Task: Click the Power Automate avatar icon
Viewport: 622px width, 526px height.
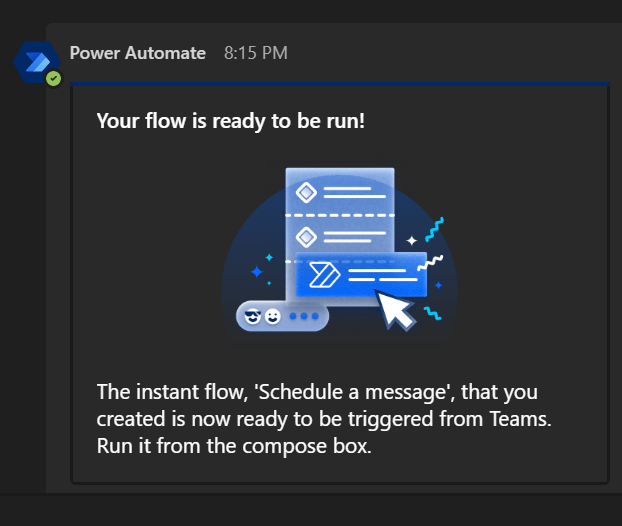Action: coord(35,61)
